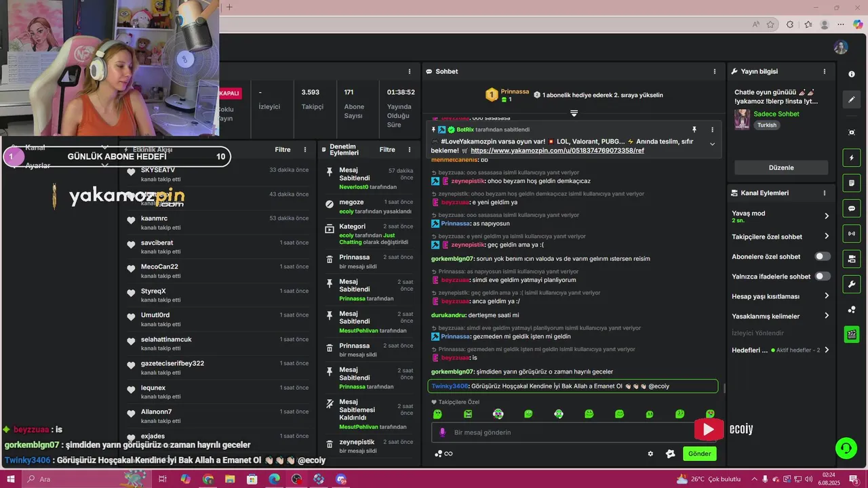Open the activity feed document icon in sidebar

click(x=852, y=183)
